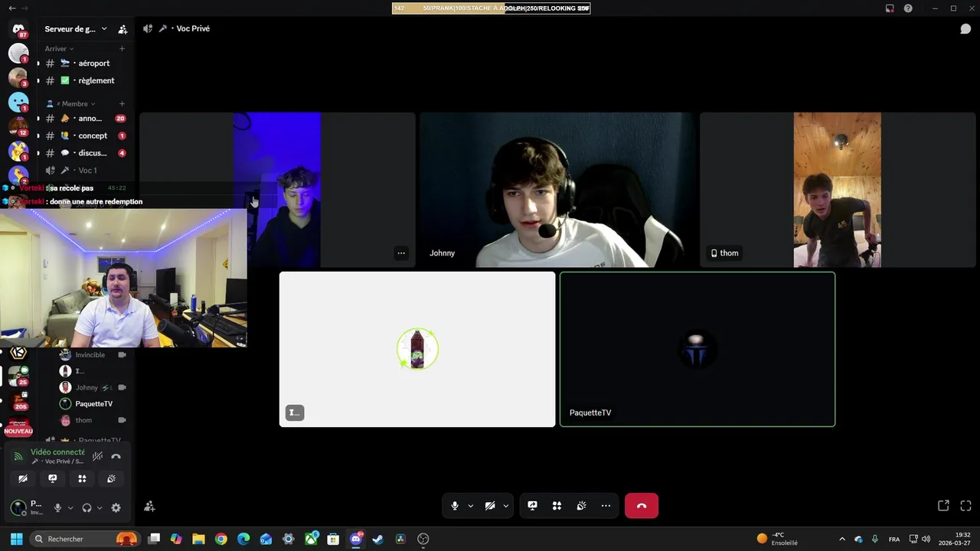Launch activity button in voice panel

pos(82,478)
